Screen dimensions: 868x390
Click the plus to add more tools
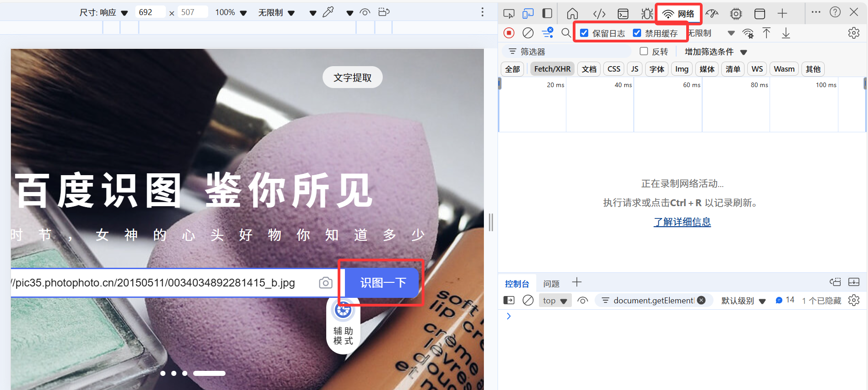tap(782, 14)
